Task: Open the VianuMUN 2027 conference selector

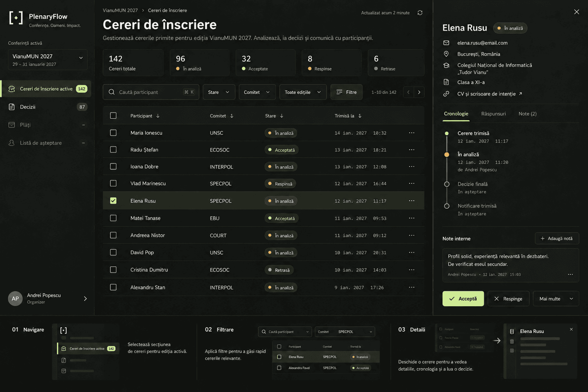Action: click(x=47, y=60)
